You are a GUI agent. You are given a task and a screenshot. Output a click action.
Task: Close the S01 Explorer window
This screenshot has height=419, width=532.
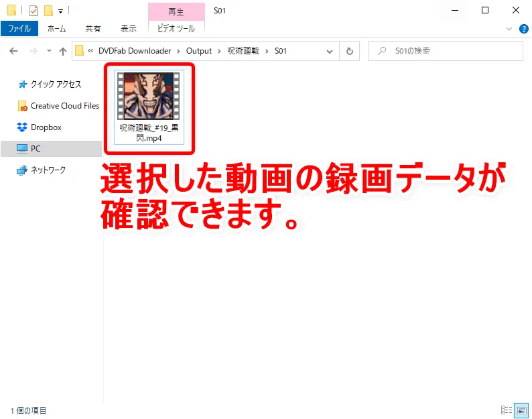point(516,11)
